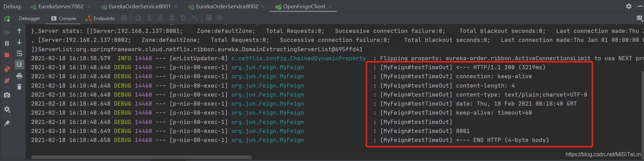Click org.jun.Feign.MyFeign on the END HTTP line
Viewport: 644px width, 161px height.
point(268,140)
